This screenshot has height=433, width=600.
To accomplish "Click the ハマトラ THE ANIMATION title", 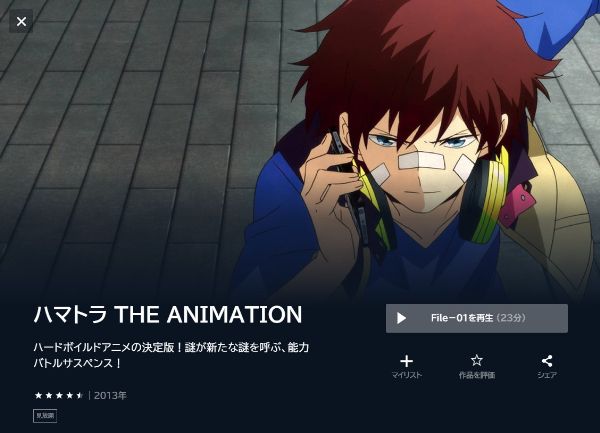I will 168,314.
